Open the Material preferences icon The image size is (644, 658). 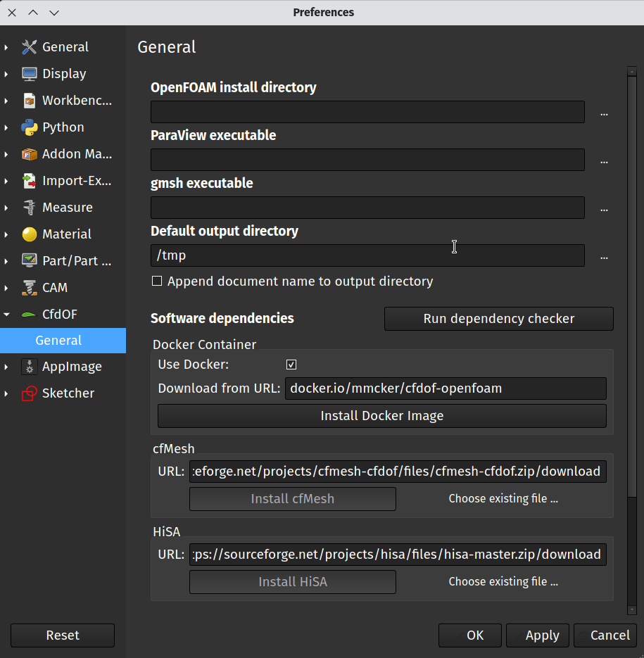29,234
